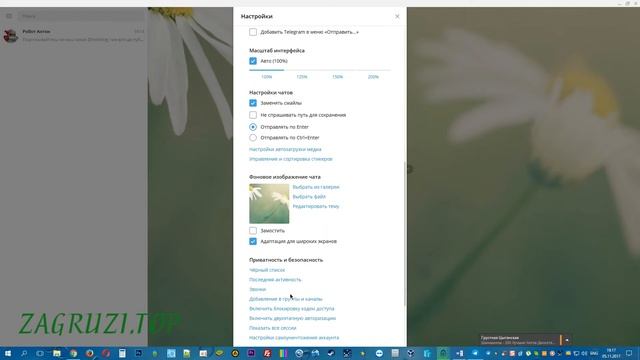Open Управление и сортировка стикеров link
This screenshot has height=360, width=640.
point(291,159)
